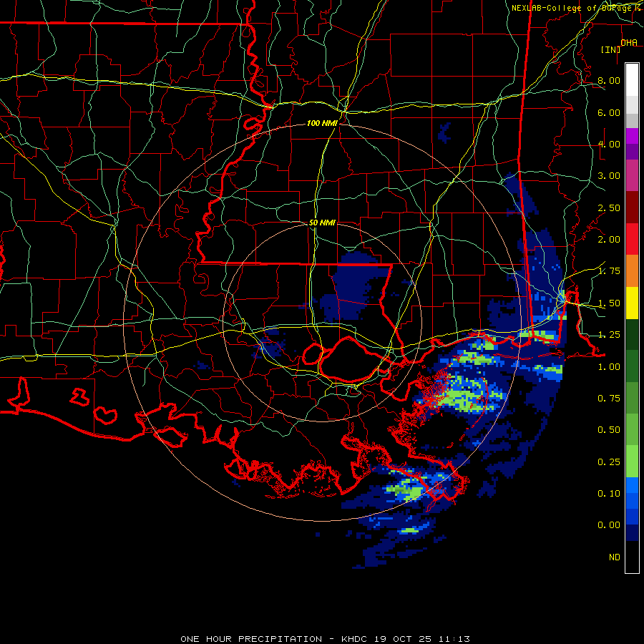Click the 4.00 legend value

coord(609,144)
